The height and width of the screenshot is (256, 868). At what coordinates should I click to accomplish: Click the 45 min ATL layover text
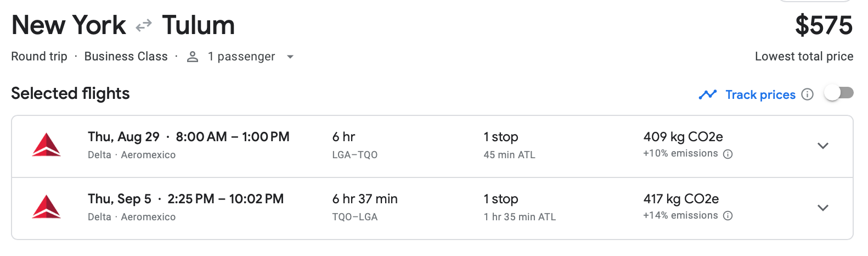click(509, 155)
